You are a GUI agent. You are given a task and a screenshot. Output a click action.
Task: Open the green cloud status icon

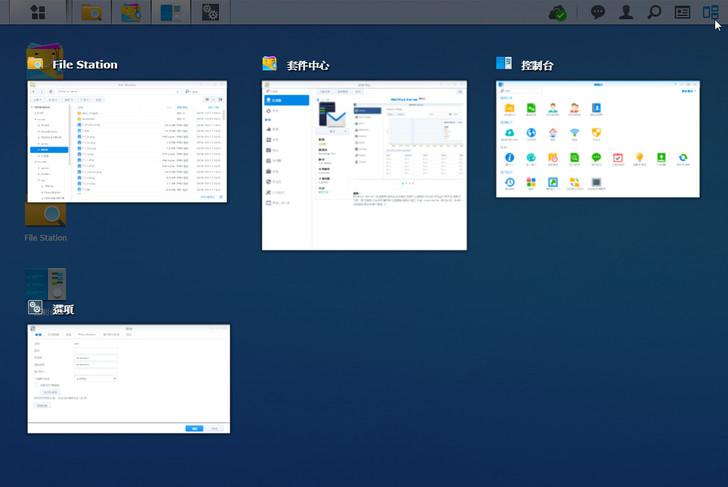[560, 12]
